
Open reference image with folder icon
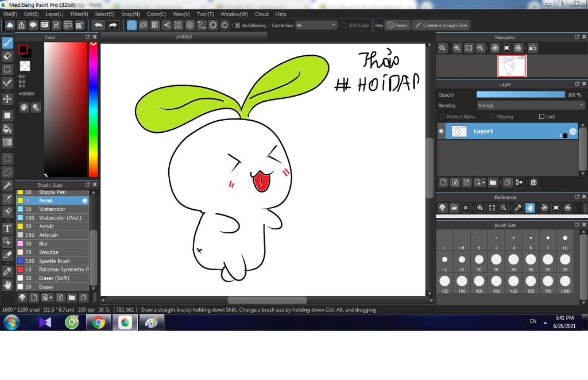pyautogui.click(x=454, y=208)
